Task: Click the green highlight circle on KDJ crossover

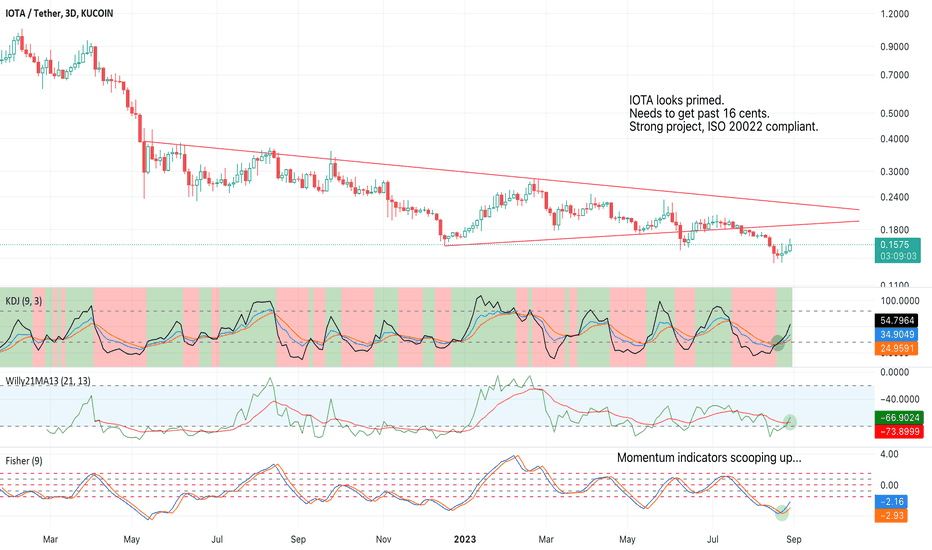Action: coord(777,342)
